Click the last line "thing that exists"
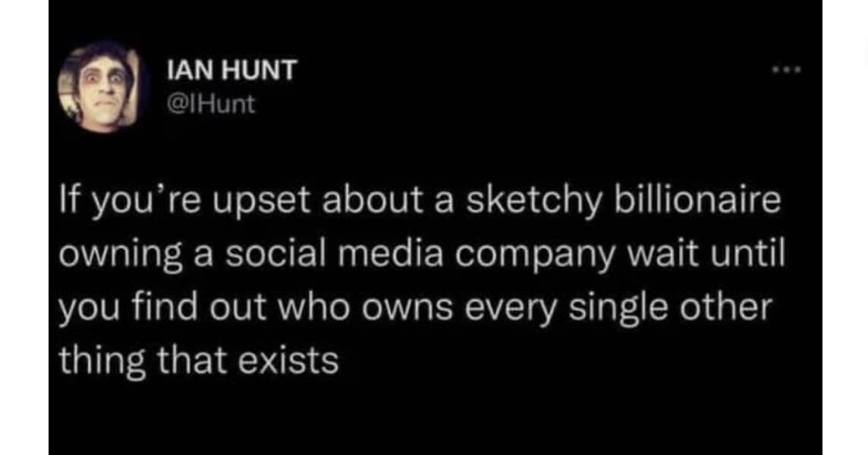The width and height of the screenshot is (868, 455). pyautogui.click(x=198, y=359)
